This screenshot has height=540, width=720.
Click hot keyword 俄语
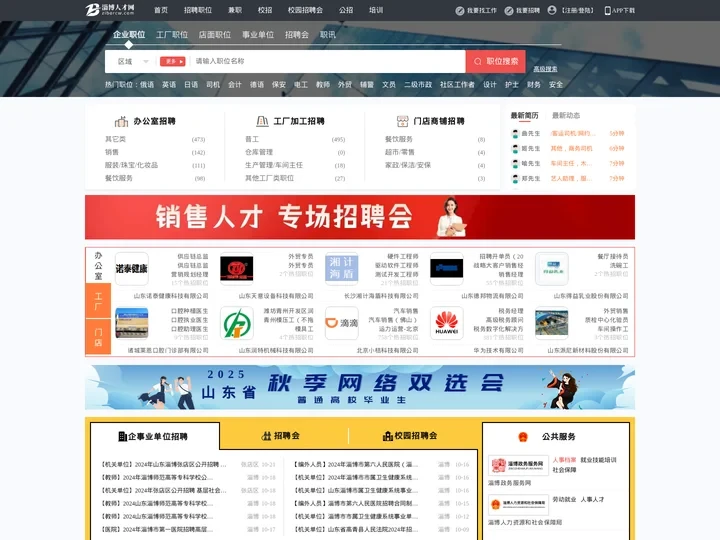point(147,84)
